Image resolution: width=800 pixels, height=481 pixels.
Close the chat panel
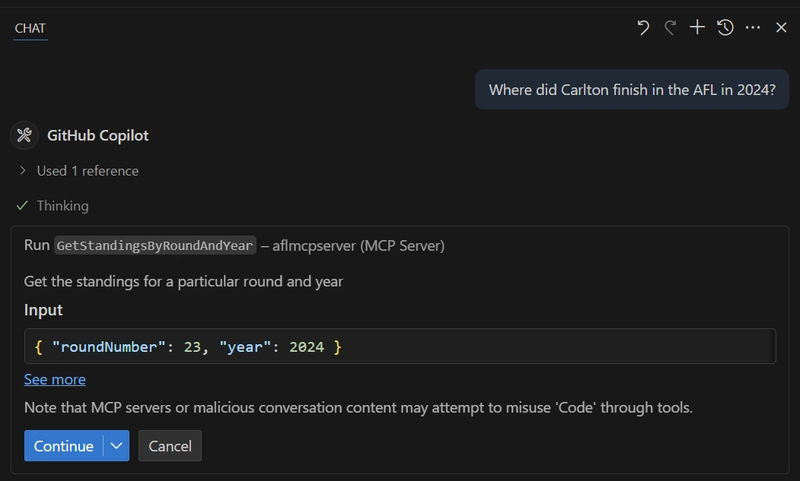pyautogui.click(x=781, y=28)
